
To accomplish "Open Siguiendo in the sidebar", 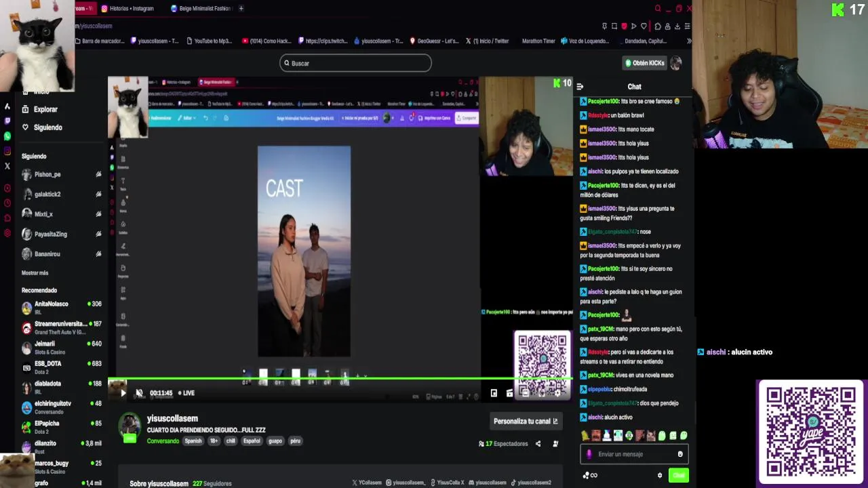I will click(42, 127).
